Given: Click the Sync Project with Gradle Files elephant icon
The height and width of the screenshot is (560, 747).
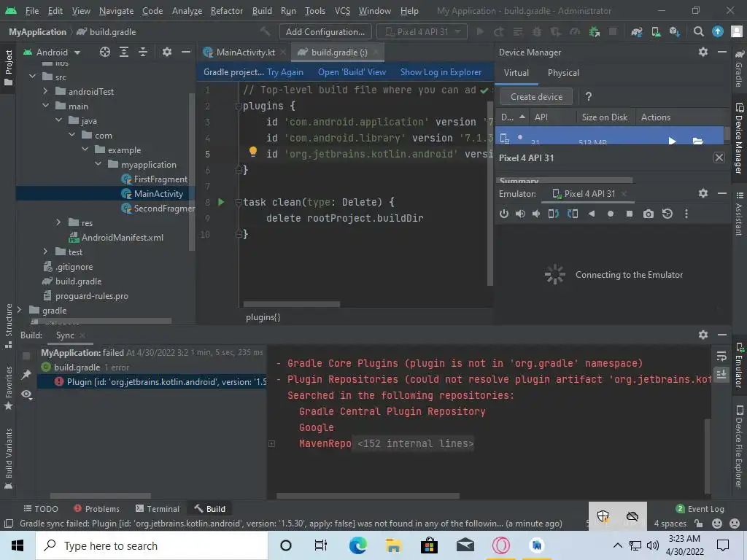Looking at the screenshot, I should click(636, 32).
